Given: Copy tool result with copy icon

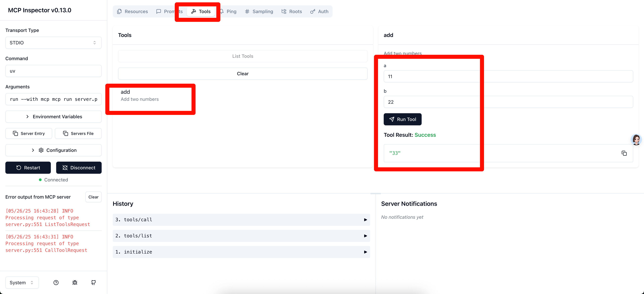Looking at the screenshot, I should [x=624, y=153].
